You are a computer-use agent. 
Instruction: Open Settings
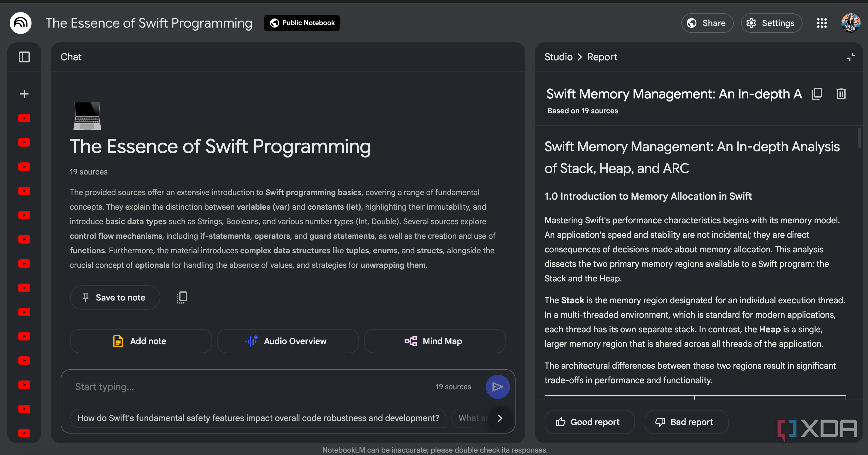click(x=771, y=23)
